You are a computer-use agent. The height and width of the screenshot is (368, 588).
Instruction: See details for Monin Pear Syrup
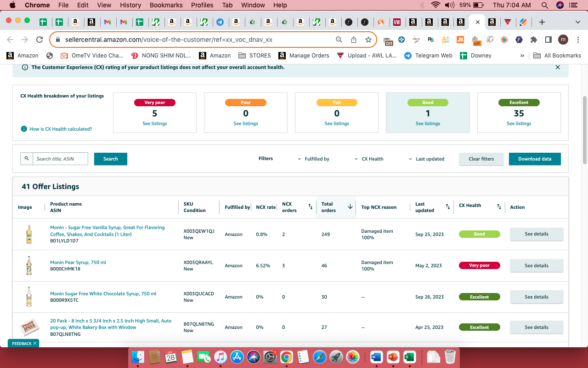click(537, 265)
